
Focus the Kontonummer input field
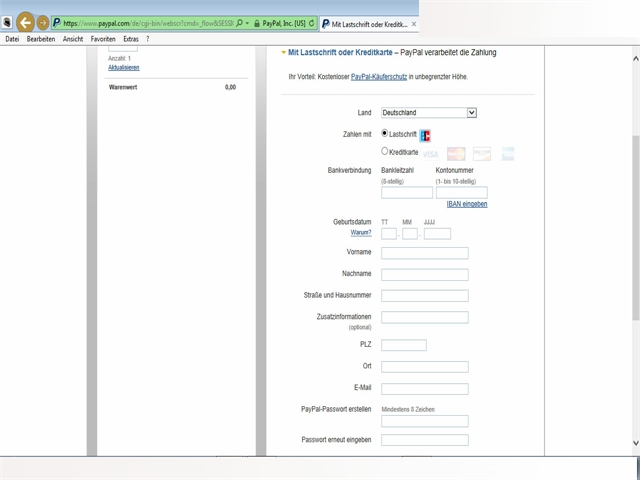[x=462, y=193]
